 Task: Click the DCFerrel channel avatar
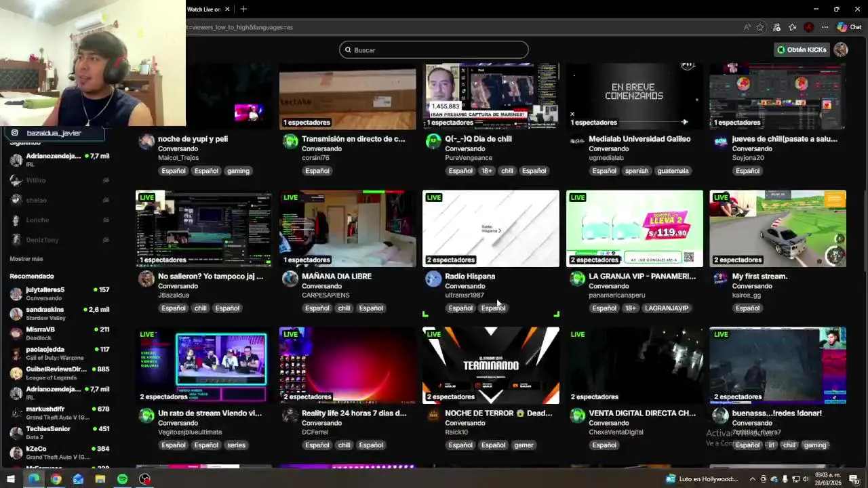(290, 415)
